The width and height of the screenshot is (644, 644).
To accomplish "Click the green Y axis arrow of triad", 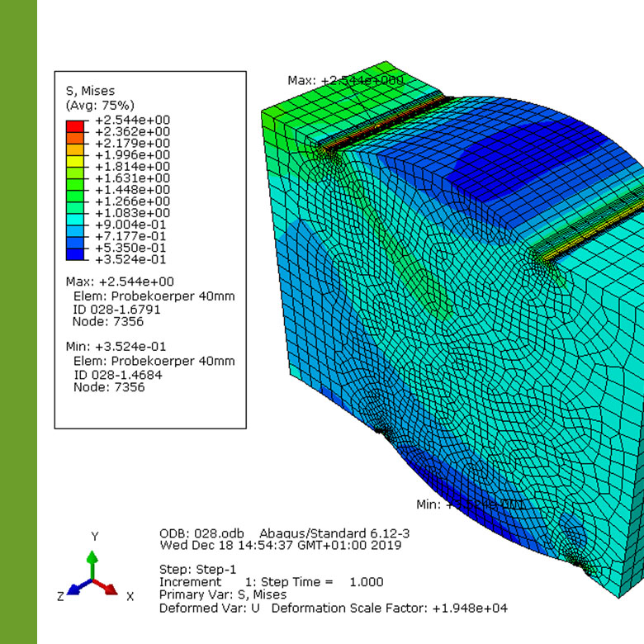I will [93, 560].
